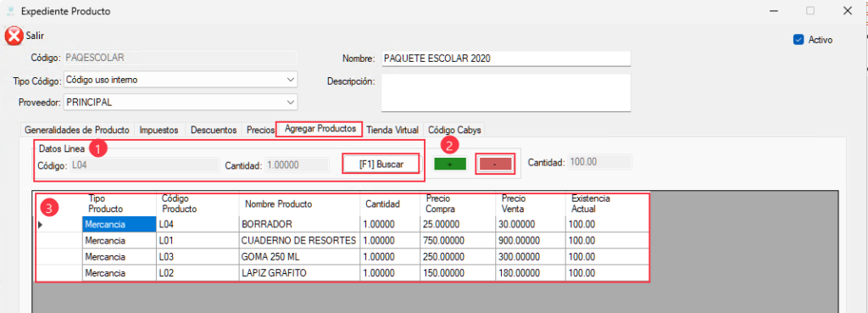Open the Impuestos tab

click(x=159, y=130)
